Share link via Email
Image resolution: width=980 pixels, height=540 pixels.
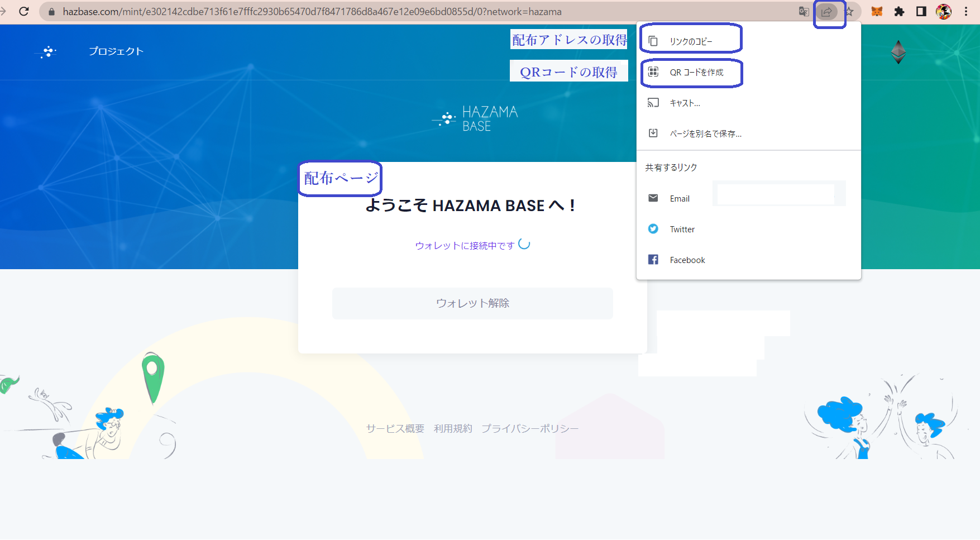[x=749, y=198]
